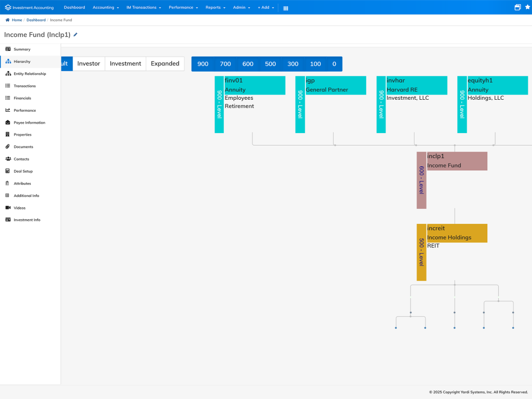The width and height of the screenshot is (532, 399).
Task: Filter hierarchy to level 900
Action: [203, 64]
